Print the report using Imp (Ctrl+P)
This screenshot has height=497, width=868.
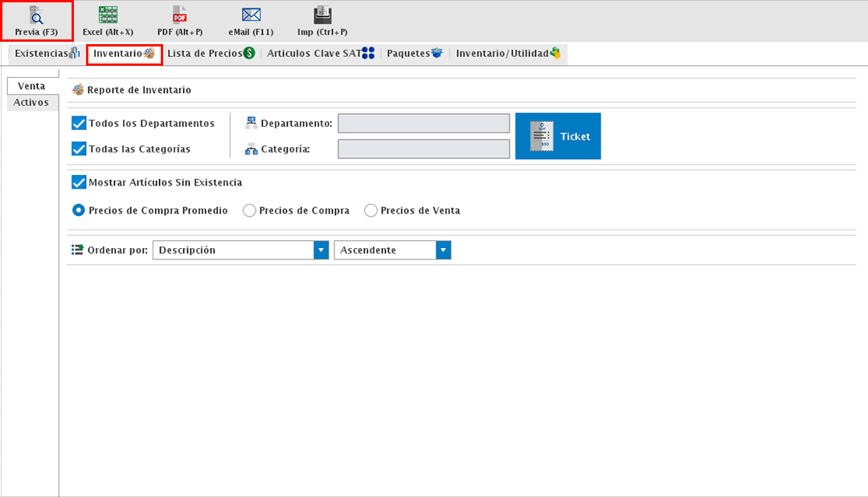[321, 20]
